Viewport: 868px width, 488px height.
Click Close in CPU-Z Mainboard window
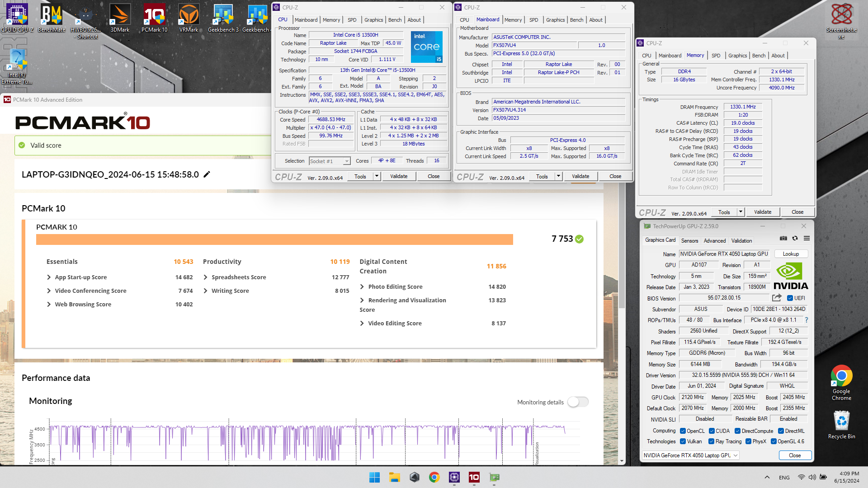[x=615, y=176]
